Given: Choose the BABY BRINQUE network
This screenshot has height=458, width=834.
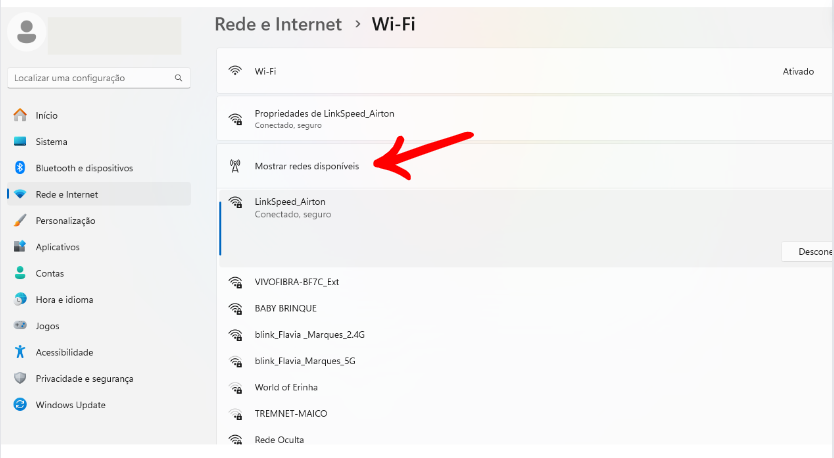Looking at the screenshot, I should [x=285, y=308].
